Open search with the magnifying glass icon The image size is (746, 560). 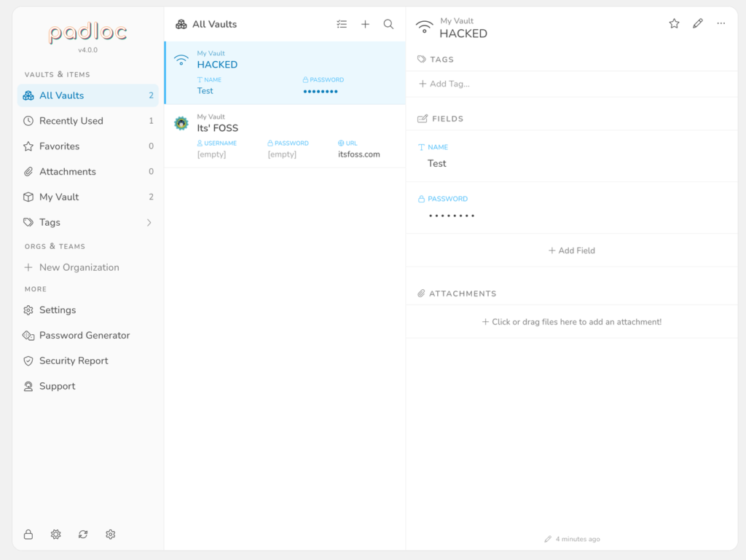[389, 24]
